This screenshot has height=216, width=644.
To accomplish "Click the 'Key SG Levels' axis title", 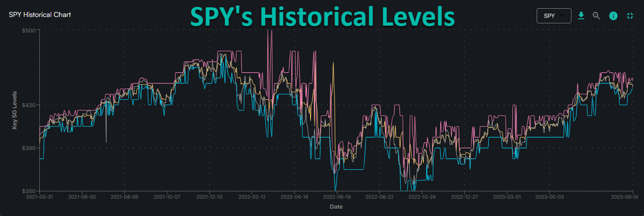I will click(15, 110).
